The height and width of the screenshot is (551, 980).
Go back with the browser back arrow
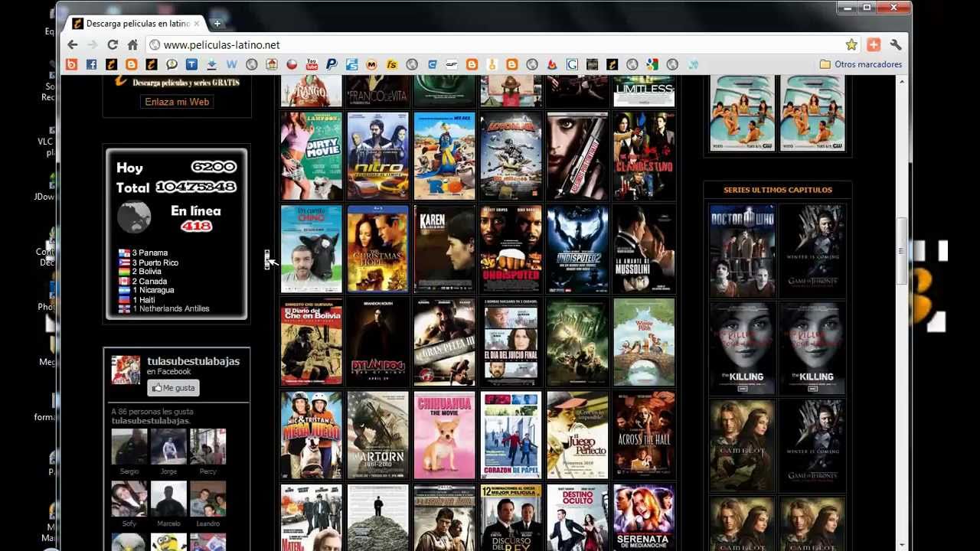(x=73, y=45)
